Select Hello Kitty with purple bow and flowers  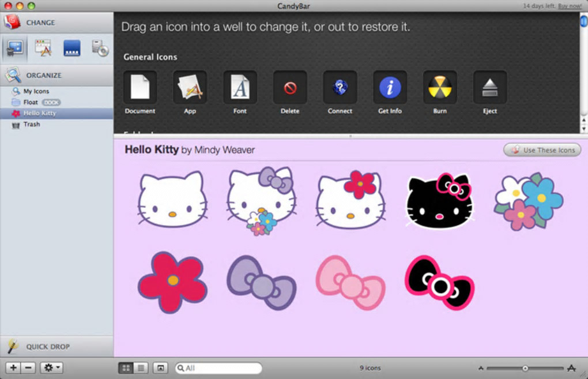pyautogui.click(x=261, y=201)
